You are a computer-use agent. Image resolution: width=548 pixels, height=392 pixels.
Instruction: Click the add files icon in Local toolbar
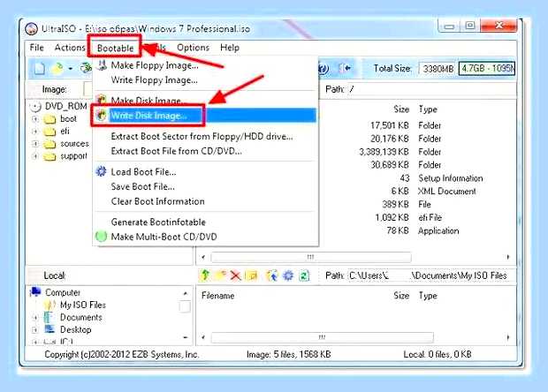[271, 275]
